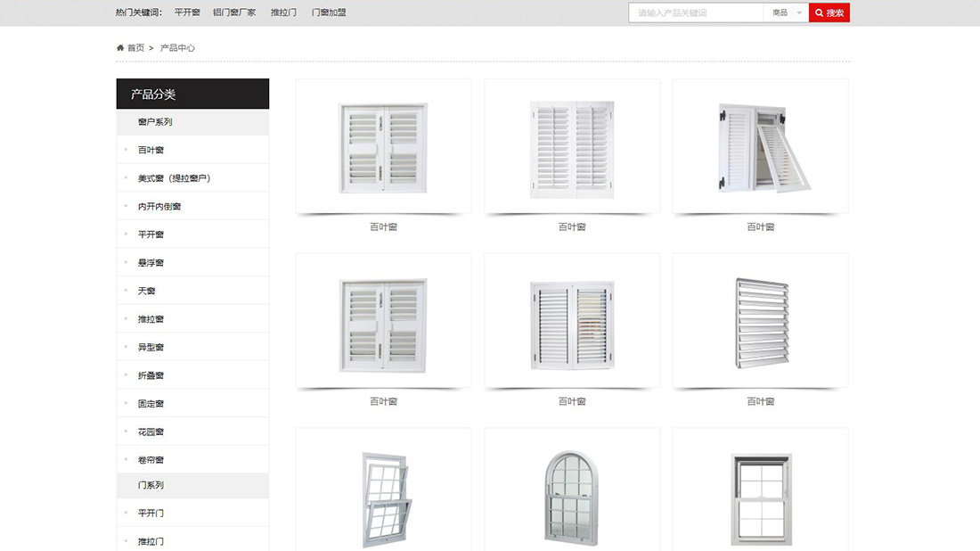Select 花园窗 in product categories
The image size is (980, 551).
(151, 432)
